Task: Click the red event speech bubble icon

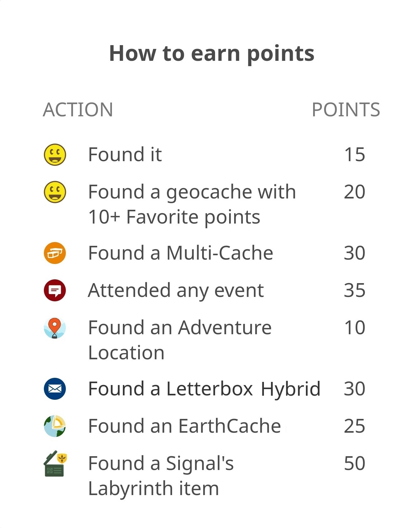Action: [x=55, y=290]
